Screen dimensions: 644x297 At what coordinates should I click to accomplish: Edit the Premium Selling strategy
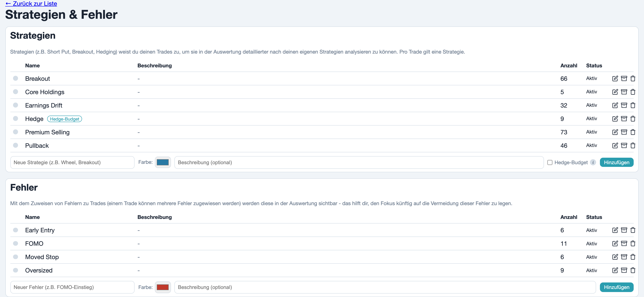pos(615,132)
